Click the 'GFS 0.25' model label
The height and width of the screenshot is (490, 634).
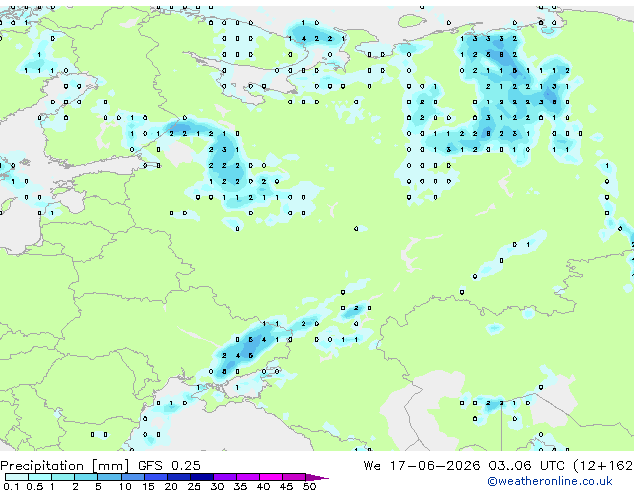pyautogui.click(x=169, y=466)
